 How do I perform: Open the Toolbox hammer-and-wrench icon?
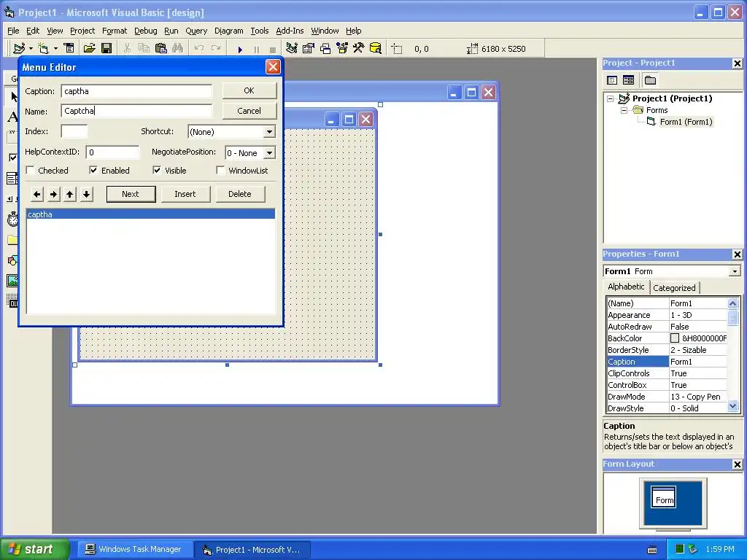359,49
